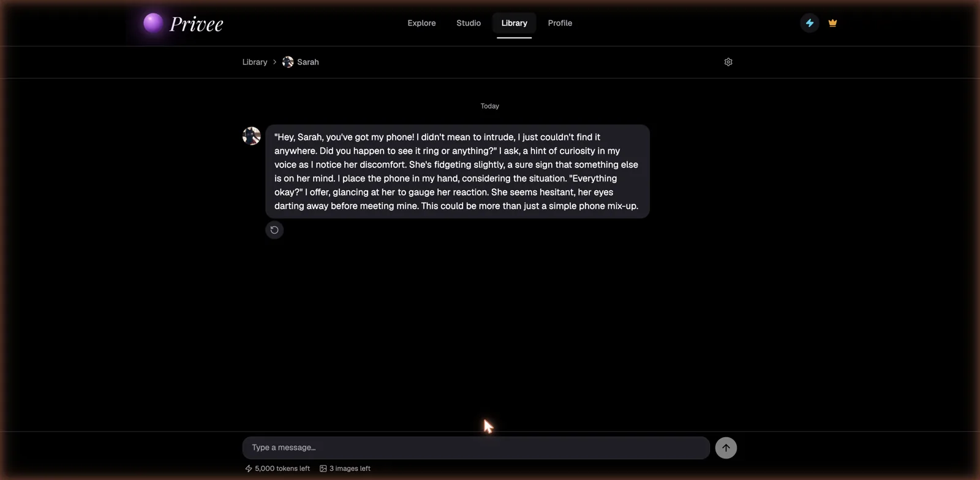Click the chat message bubble text

click(457, 171)
